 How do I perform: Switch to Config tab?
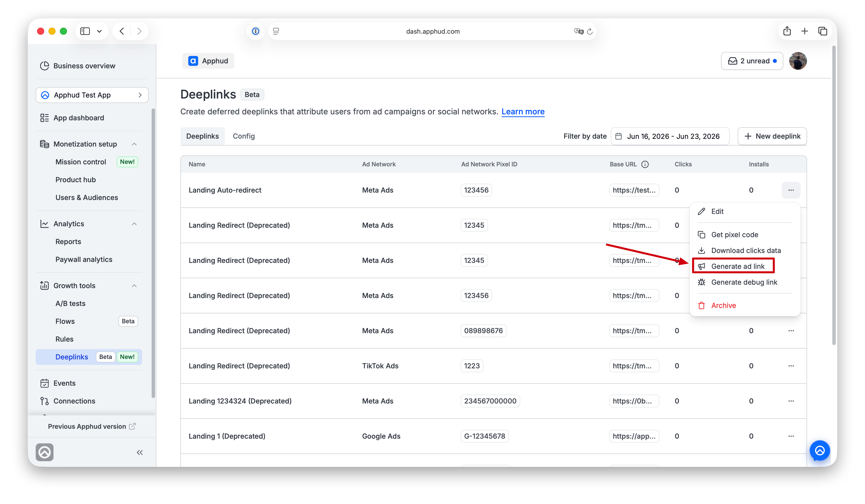tap(244, 136)
